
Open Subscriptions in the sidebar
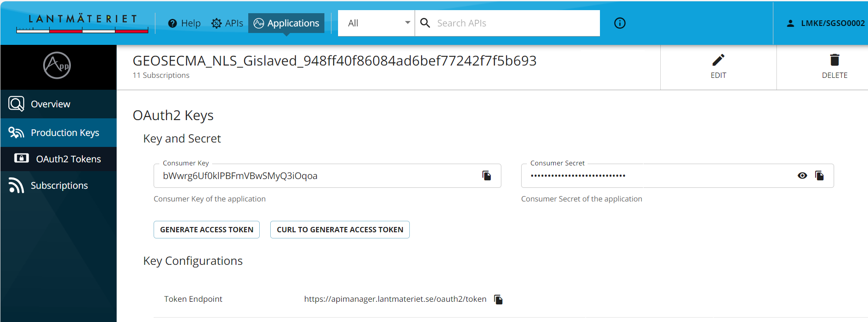click(59, 186)
